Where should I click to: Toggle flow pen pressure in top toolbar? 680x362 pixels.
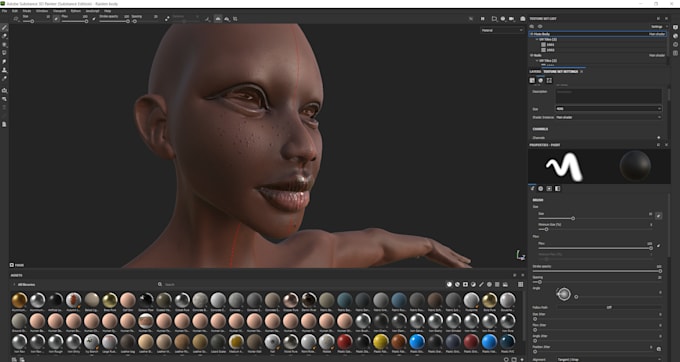click(94, 19)
